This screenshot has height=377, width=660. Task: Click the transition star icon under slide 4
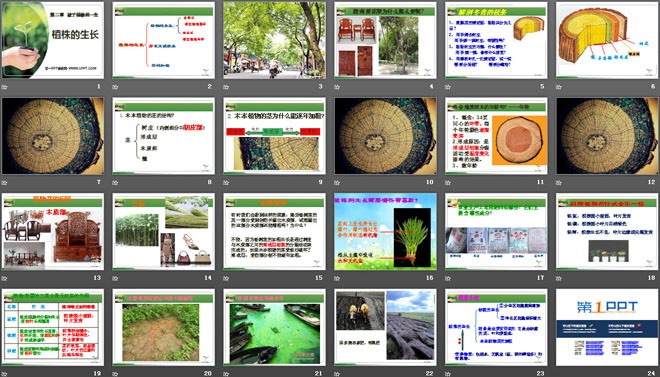[x=337, y=87]
